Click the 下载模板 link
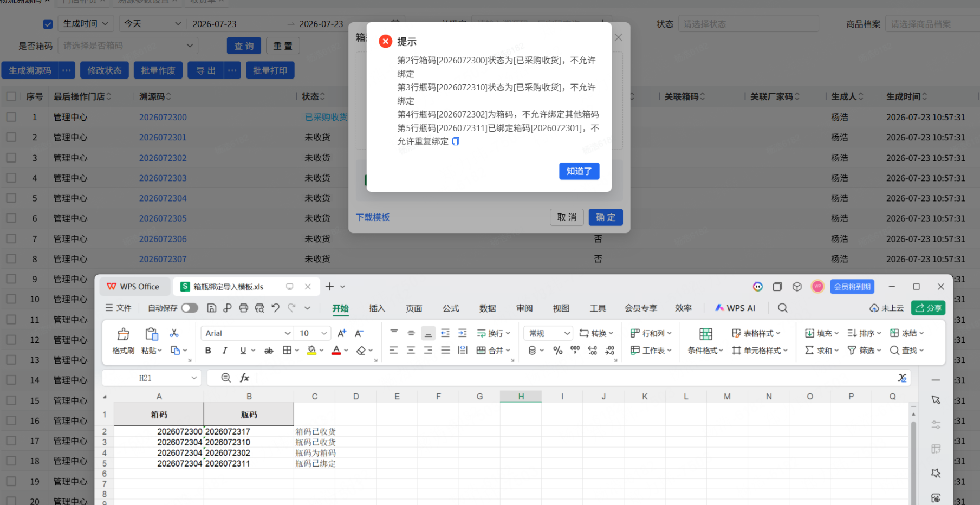This screenshot has height=505, width=980. [x=373, y=217]
